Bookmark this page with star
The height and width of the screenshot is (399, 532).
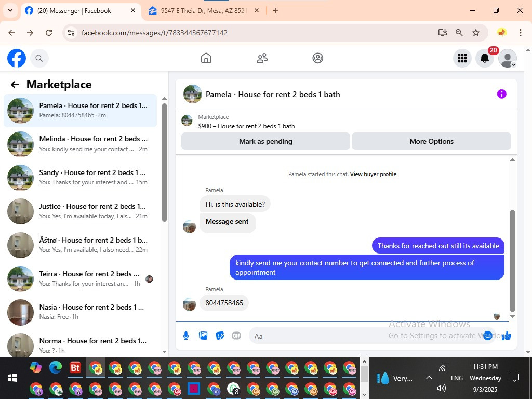click(x=476, y=33)
